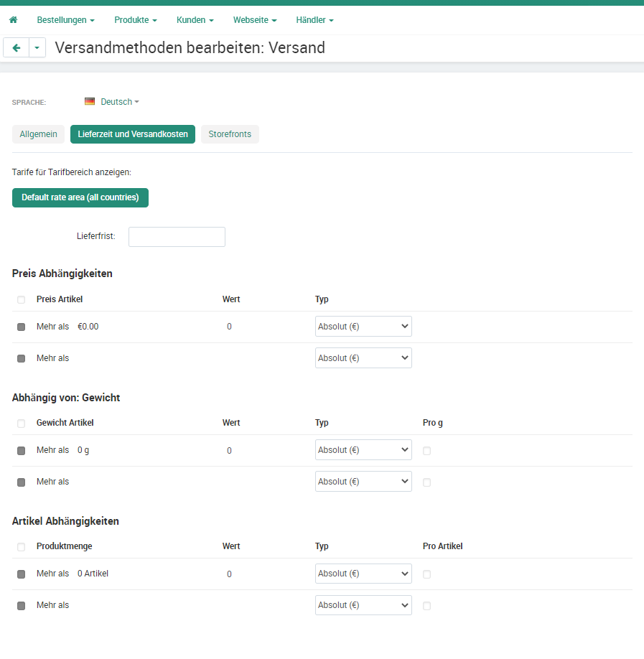644x659 pixels.
Task: Open Typ dropdown in empty Gewicht row
Action: (363, 481)
